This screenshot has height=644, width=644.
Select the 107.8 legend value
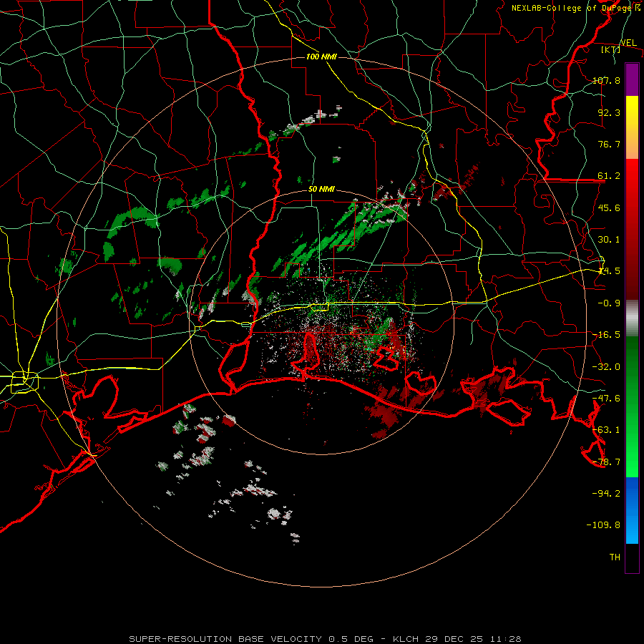pos(606,80)
